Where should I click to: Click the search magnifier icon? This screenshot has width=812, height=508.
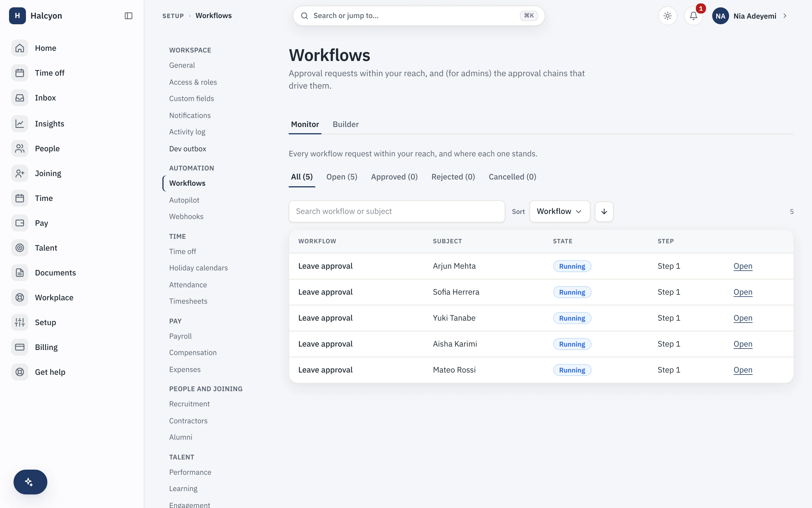[x=304, y=16]
